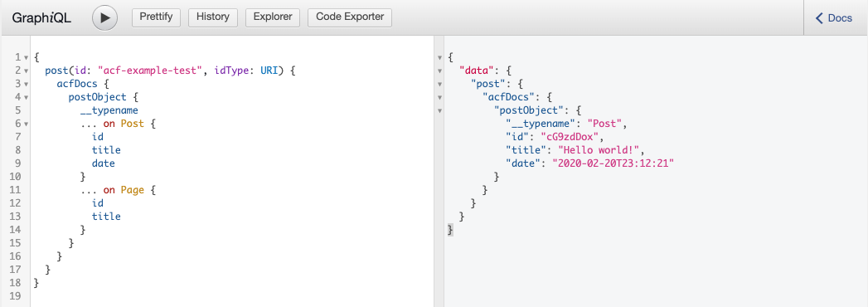Click the postObject field on line 4
The width and height of the screenshot is (868, 307).
(x=98, y=97)
